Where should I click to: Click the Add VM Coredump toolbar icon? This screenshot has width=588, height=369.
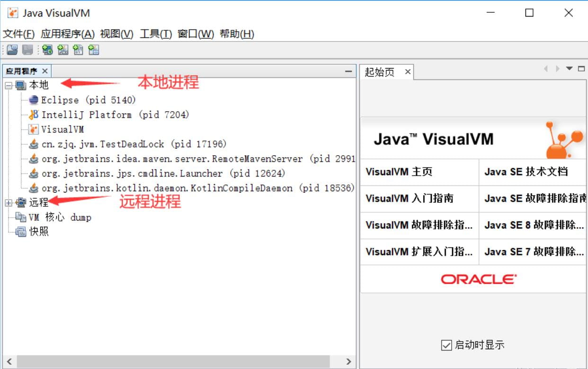click(x=78, y=50)
